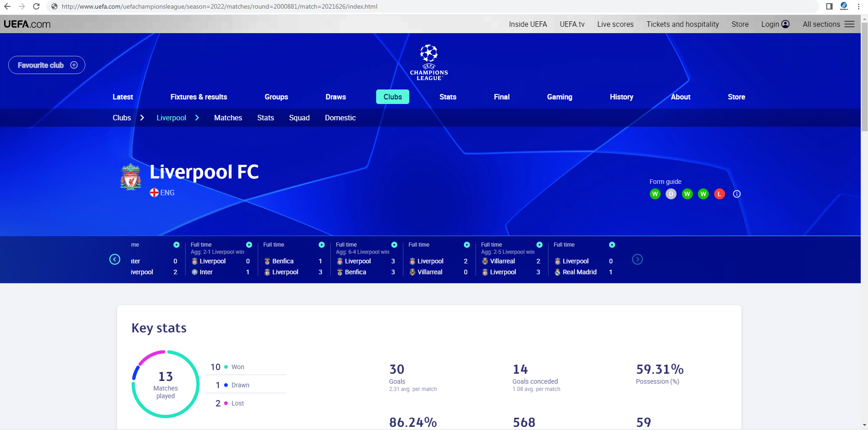Click the 13 matches played donut chart
The image size is (868, 430).
pos(166,384)
